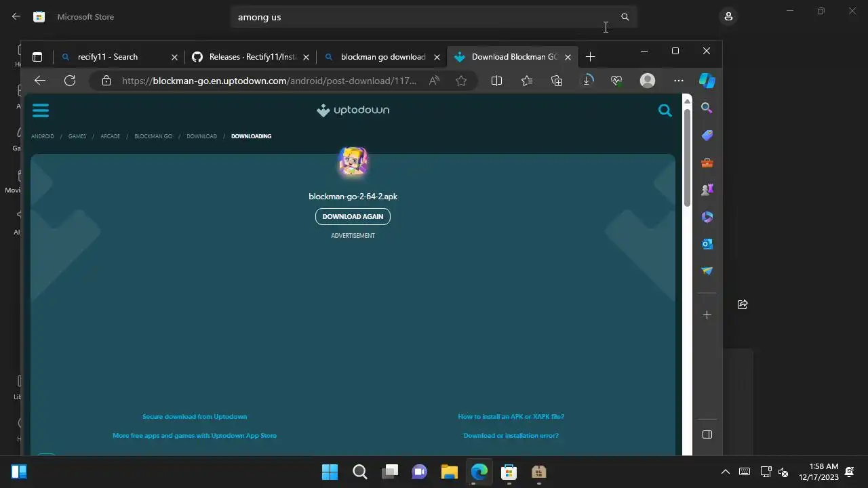Viewport: 868px width, 488px height.
Task: Open Edge sidebar Drop paper plane icon
Action: coord(707,271)
